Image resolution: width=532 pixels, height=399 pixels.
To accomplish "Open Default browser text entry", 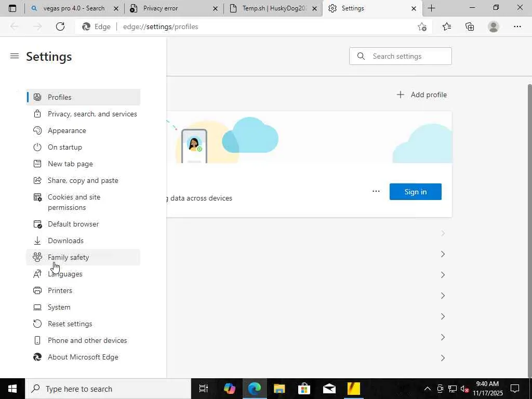I will click(x=73, y=224).
